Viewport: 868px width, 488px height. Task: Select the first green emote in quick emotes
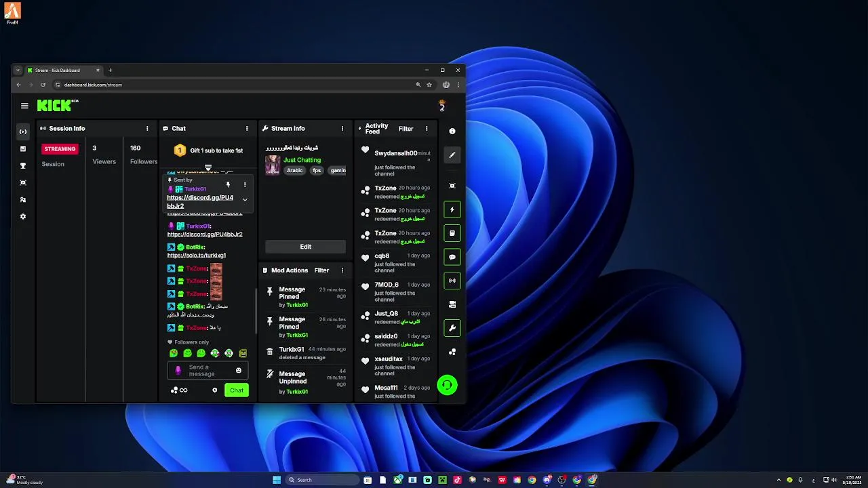174,353
